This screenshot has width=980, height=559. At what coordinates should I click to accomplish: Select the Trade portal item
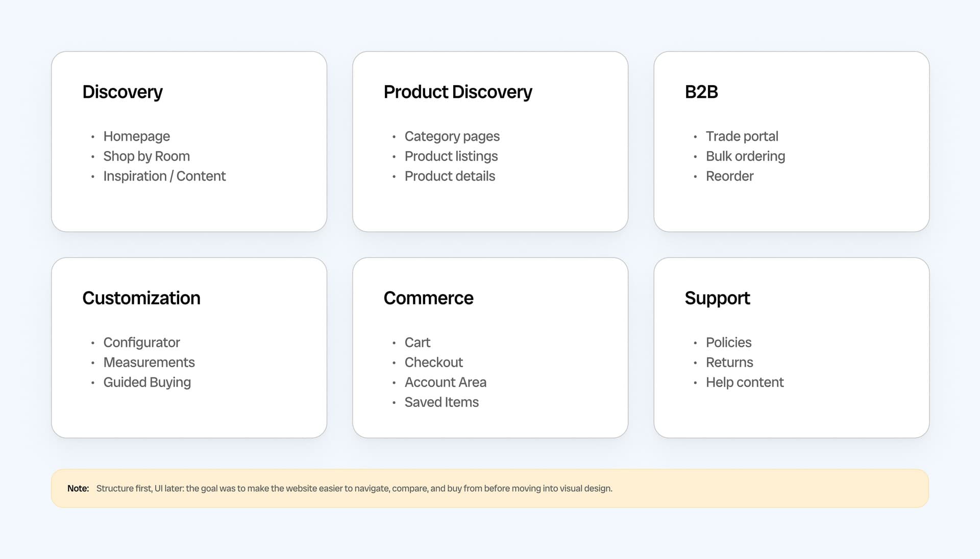[x=742, y=136]
